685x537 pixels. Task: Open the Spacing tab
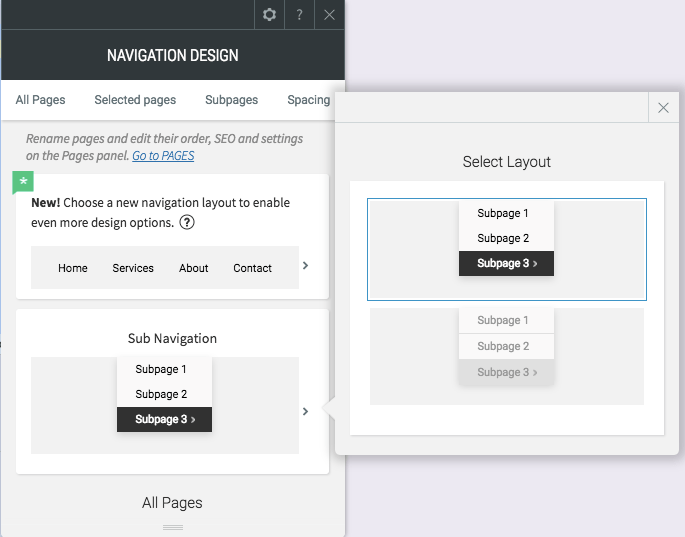(308, 100)
